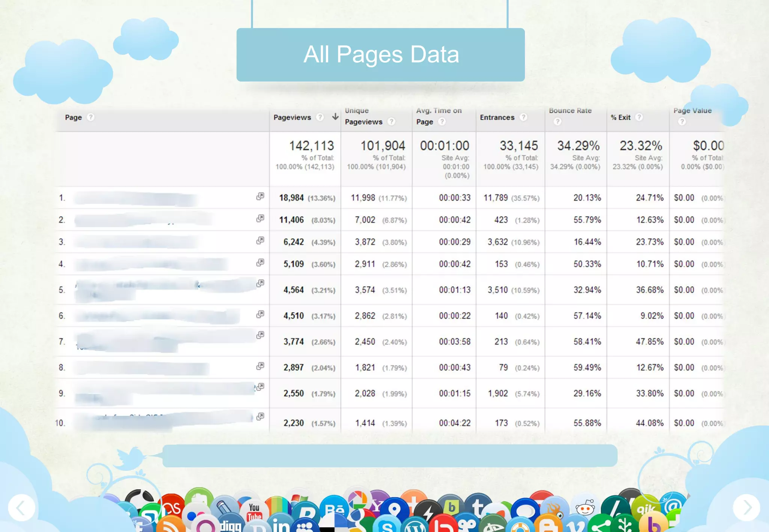The width and height of the screenshot is (769, 532).
Task: Click the All Pages Data title banner
Action: (x=380, y=55)
